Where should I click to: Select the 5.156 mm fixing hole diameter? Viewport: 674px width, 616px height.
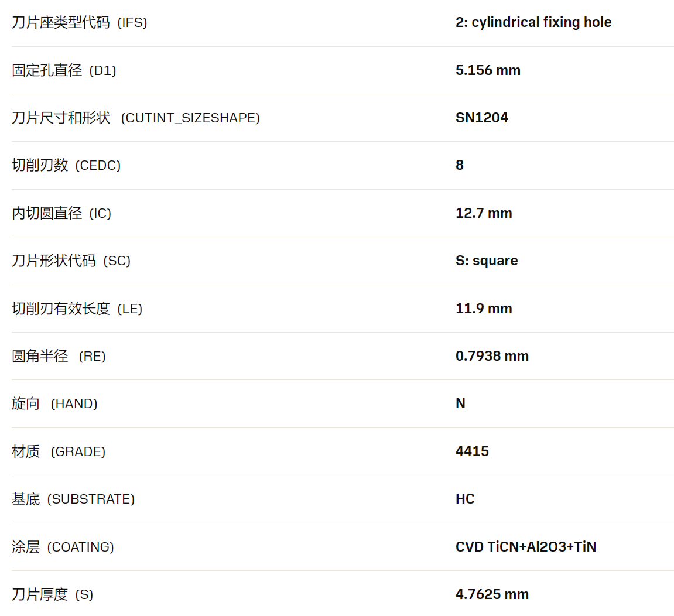488,70
